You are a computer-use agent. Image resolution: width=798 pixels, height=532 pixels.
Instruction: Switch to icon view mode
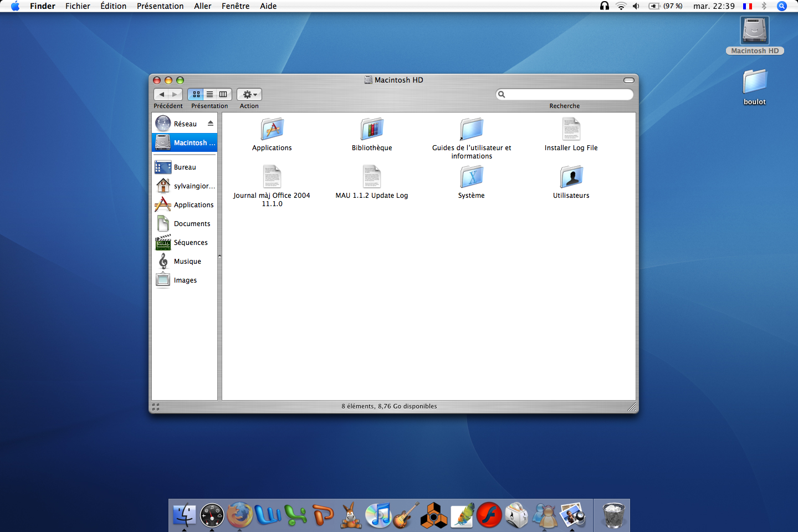click(196, 94)
